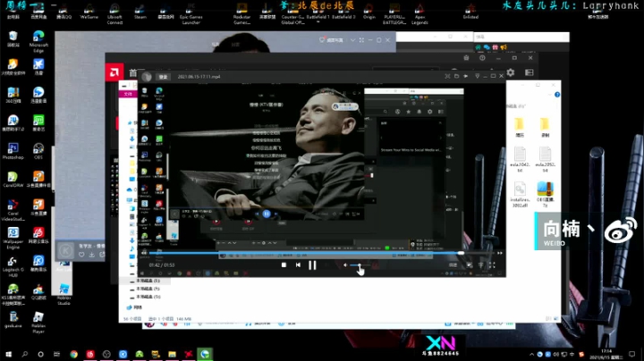Select Network in Explorer navigation tree
This screenshot has height=361, width=644.
pyautogui.click(x=135, y=307)
